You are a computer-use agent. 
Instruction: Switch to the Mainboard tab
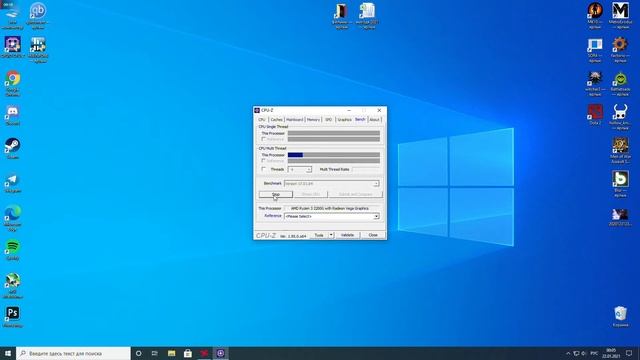coord(295,120)
